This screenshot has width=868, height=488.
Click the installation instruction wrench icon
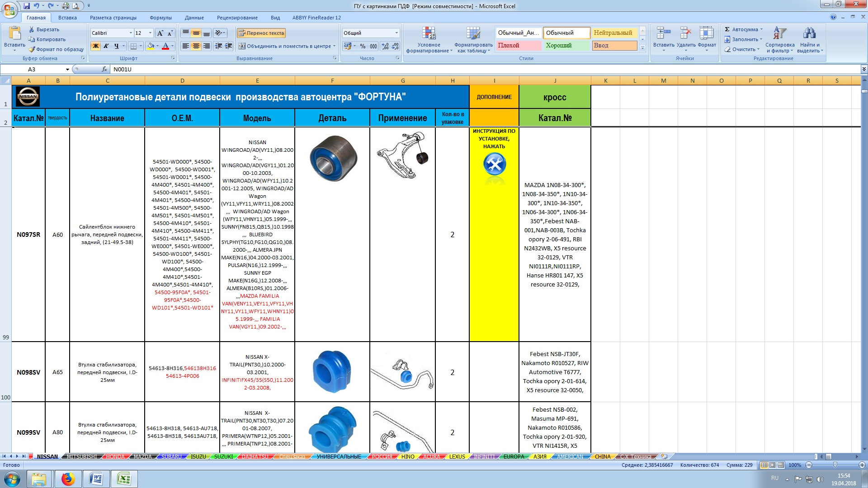(x=494, y=164)
